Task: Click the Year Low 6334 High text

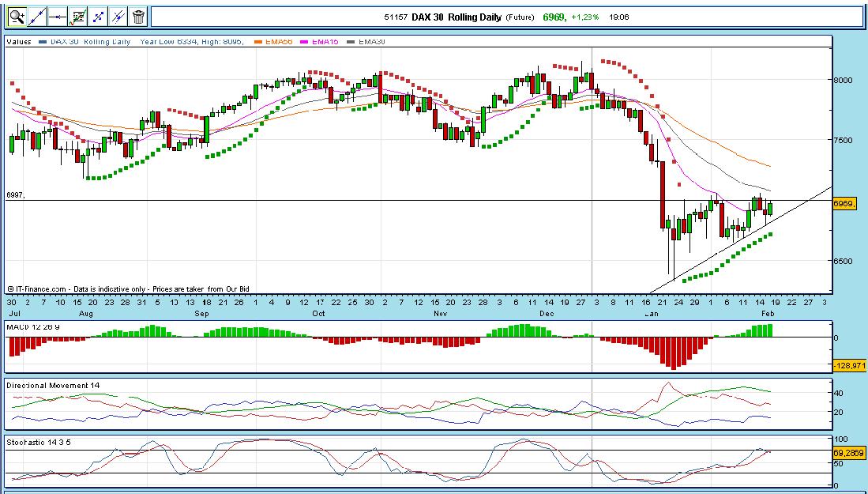Action: pos(192,42)
